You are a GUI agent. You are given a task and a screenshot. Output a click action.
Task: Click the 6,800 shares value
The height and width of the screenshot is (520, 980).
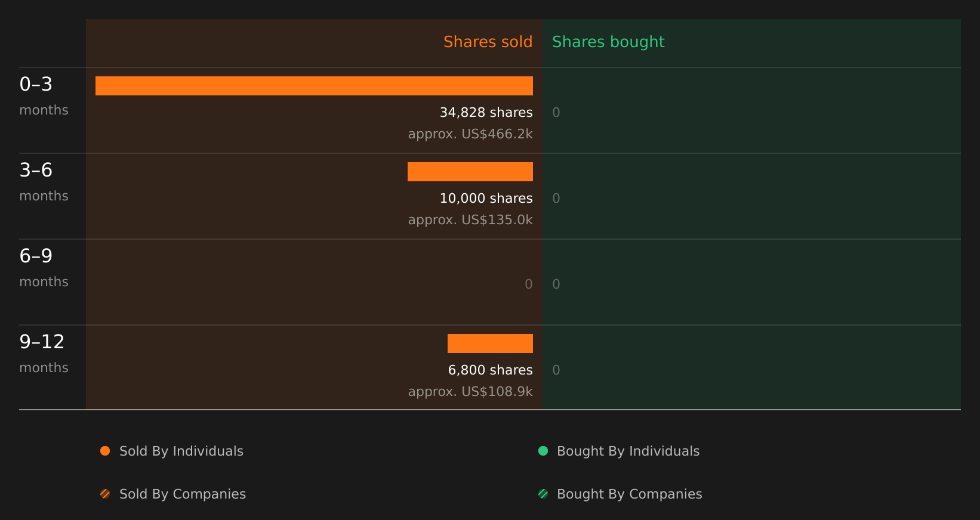490,370
